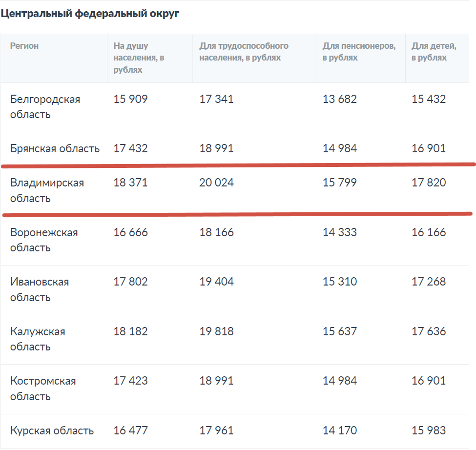Click the value 17 423 for Костромская область
476x450 pixels.
[130, 381]
